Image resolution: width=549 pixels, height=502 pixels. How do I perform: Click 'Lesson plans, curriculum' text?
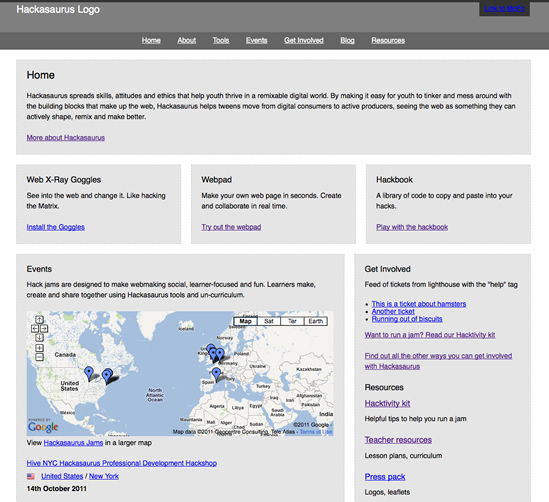403,455
